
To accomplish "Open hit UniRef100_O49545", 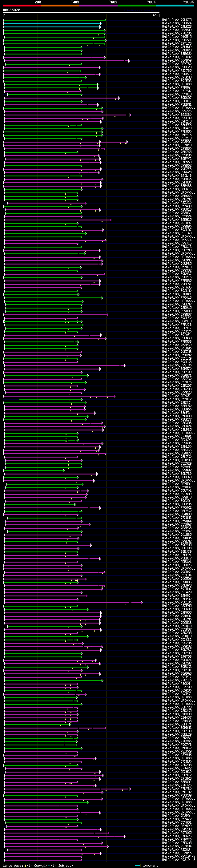I will [177, 37].
